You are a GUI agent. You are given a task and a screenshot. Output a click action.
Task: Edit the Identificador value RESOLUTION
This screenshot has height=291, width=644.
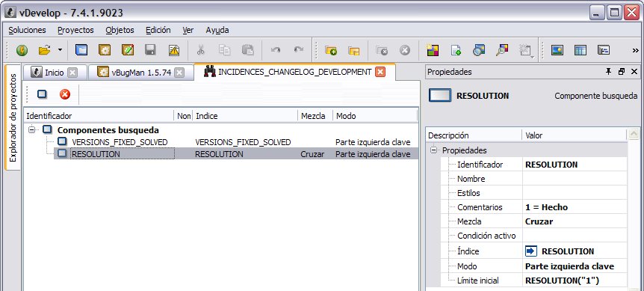click(x=575, y=165)
